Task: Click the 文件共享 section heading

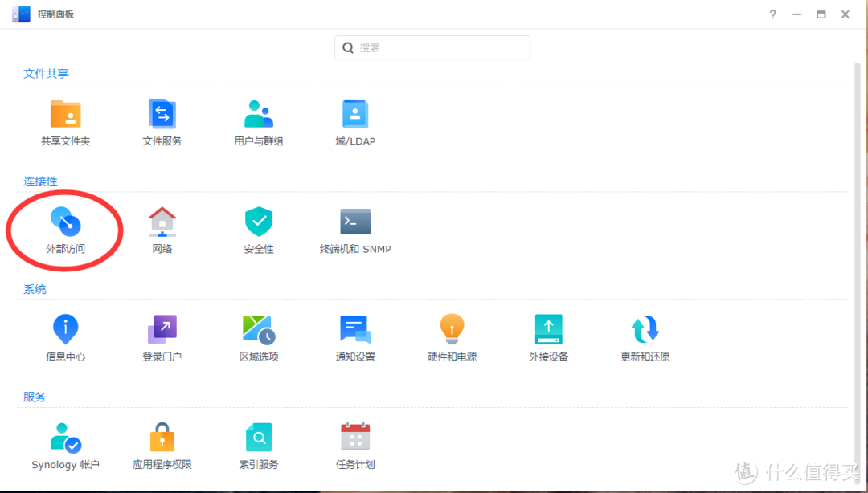Action: pyautogui.click(x=46, y=74)
